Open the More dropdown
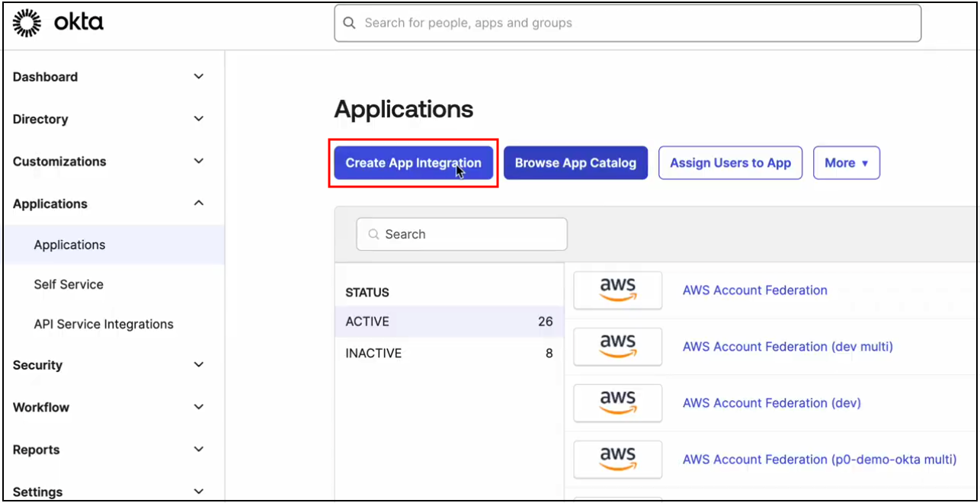980x503 pixels. pyautogui.click(x=846, y=162)
